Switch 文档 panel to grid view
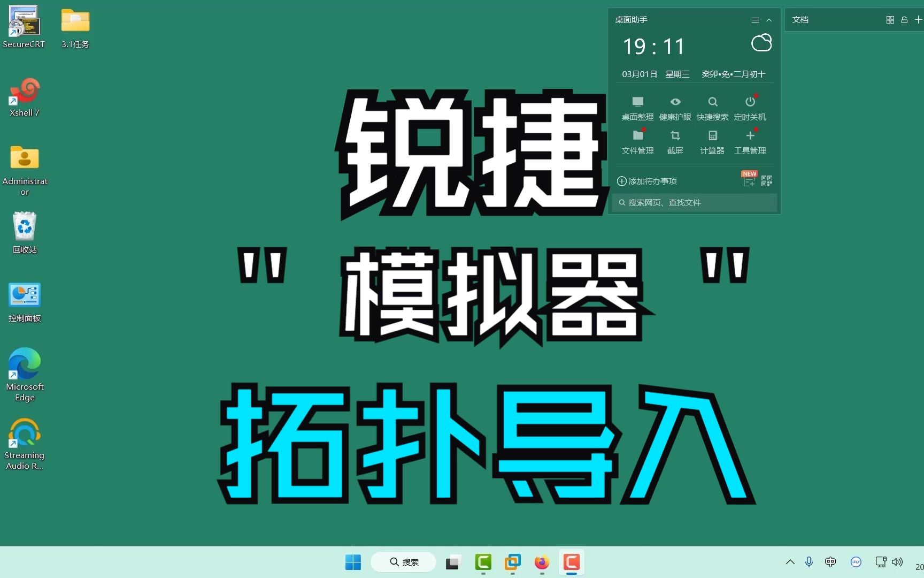Screen dimensions: 924x578 (890, 20)
